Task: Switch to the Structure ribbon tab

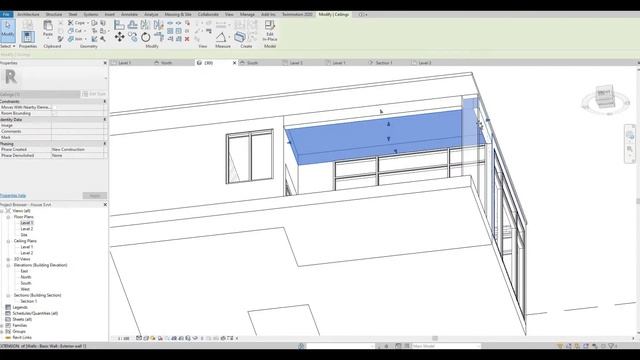Action: tap(53, 14)
